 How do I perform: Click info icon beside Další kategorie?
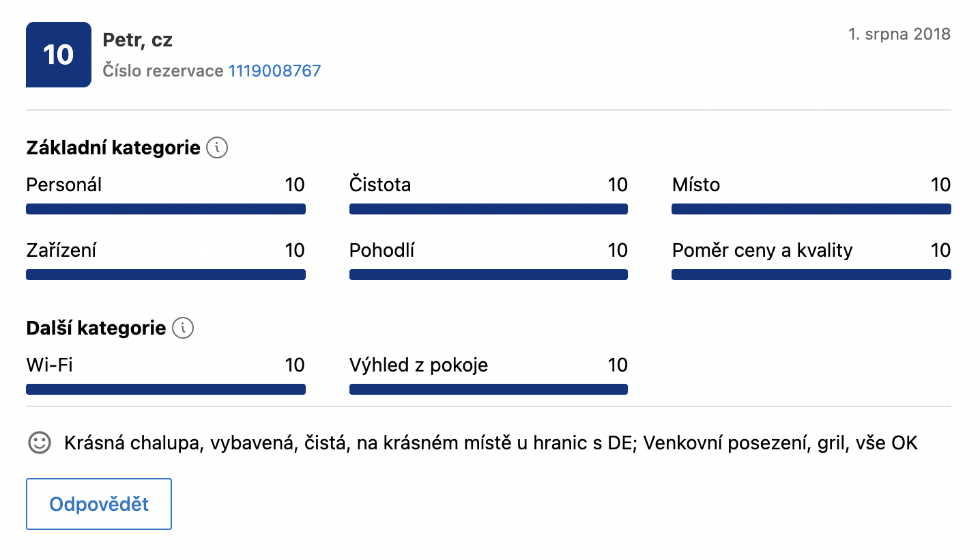tap(183, 328)
